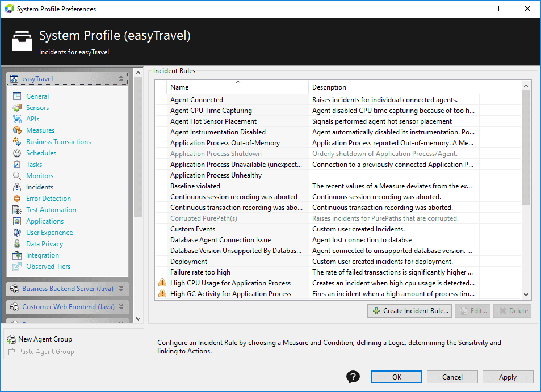This screenshot has width=541, height=392.
Task: Click the Tasks clipboard icon
Action: pyautogui.click(x=17, y=165)
